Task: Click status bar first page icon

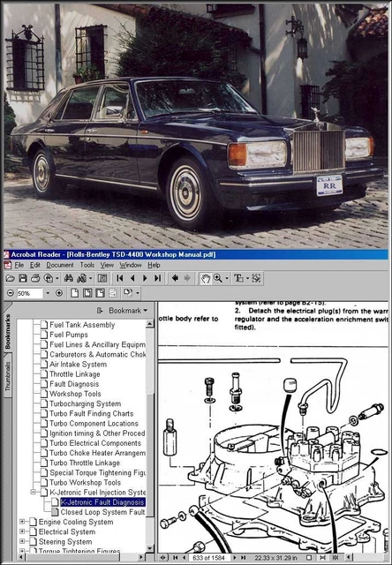Action: [x=175, y=558]
